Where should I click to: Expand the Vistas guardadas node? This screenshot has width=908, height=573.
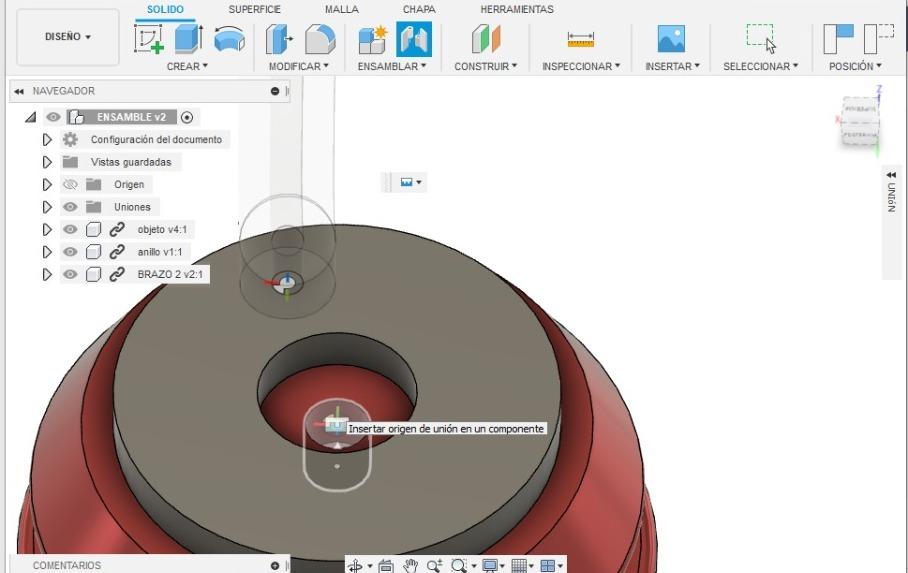[x=47, y=162]
